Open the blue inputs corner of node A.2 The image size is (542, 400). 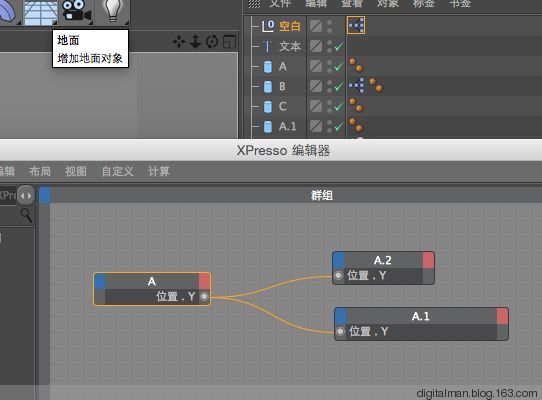(339, 260)
